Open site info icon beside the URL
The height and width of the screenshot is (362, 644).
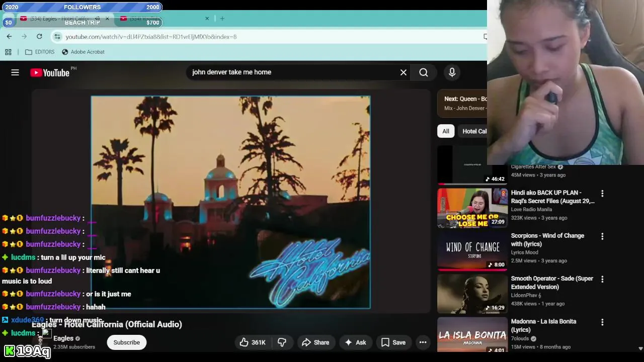point(57,36)
